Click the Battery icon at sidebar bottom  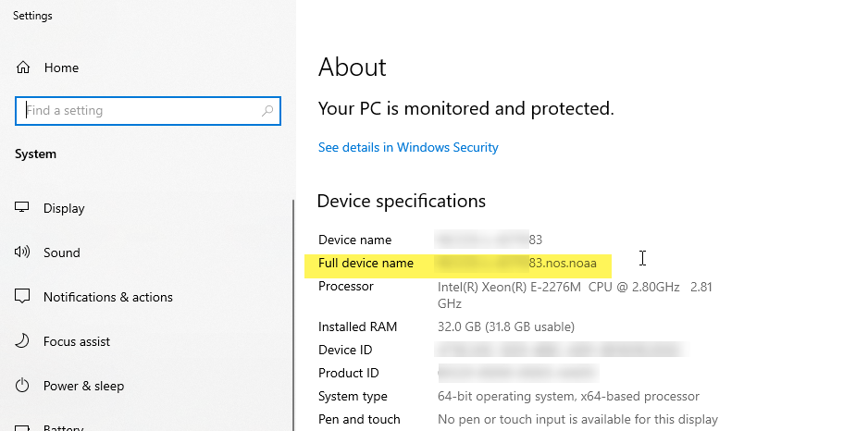point(22,428)
